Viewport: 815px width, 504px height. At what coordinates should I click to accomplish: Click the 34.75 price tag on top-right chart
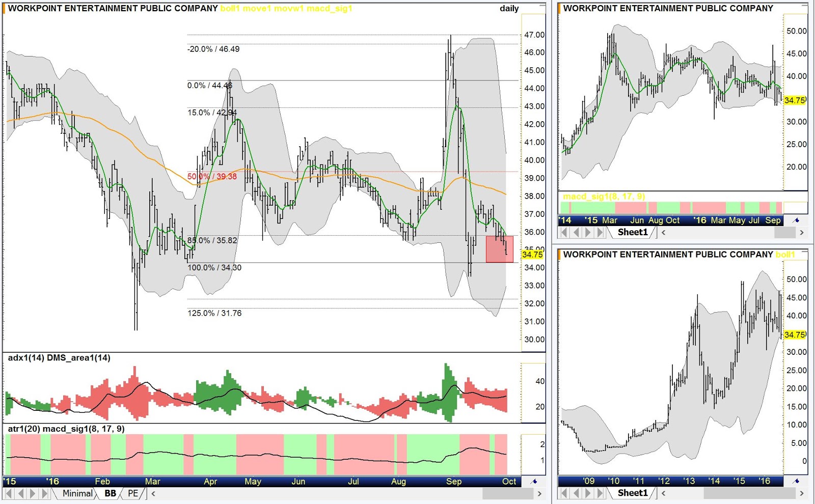[x=795, y=101]
